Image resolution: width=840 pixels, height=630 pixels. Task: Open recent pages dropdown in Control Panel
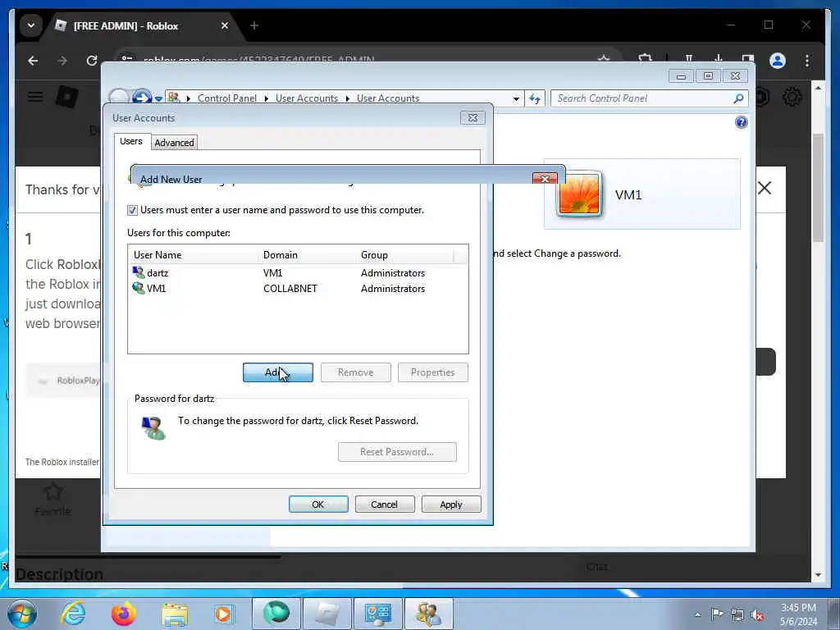[158, 98]
